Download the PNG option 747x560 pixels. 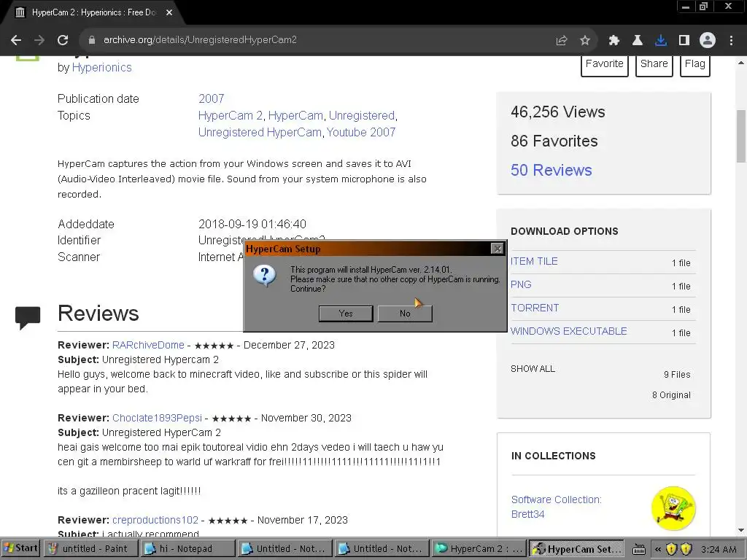(521, 285)
